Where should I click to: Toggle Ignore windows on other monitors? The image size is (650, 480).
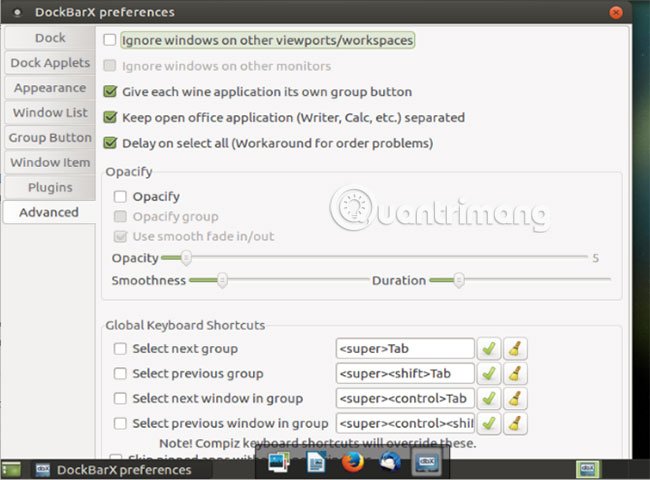click(110, 65)
